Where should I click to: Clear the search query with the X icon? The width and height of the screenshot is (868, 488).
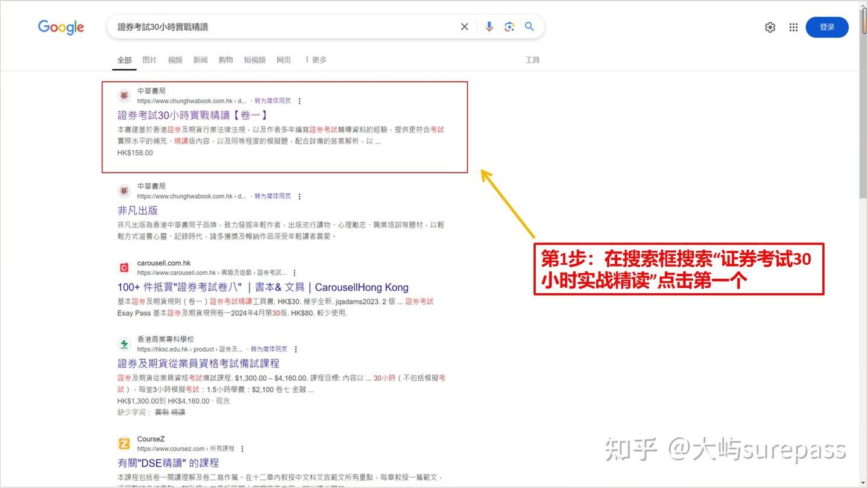tap(464, 27)
